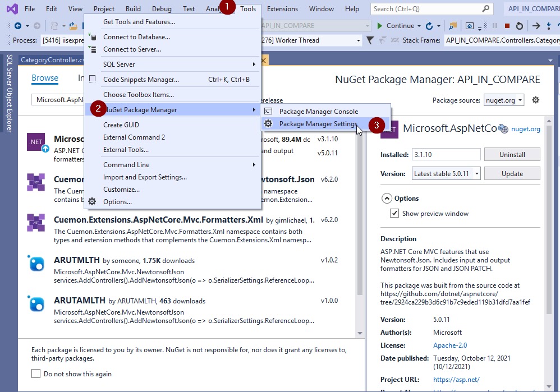The width and height of the screenshot is (560, 392).
Task: Open the Worker Thread dropdown
Action: [358, 40]
